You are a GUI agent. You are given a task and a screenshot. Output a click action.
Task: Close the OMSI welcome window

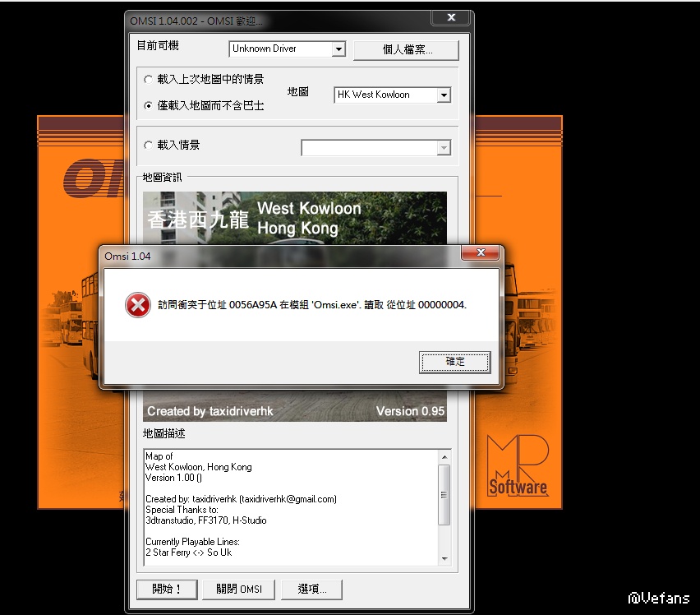(451, 17)
